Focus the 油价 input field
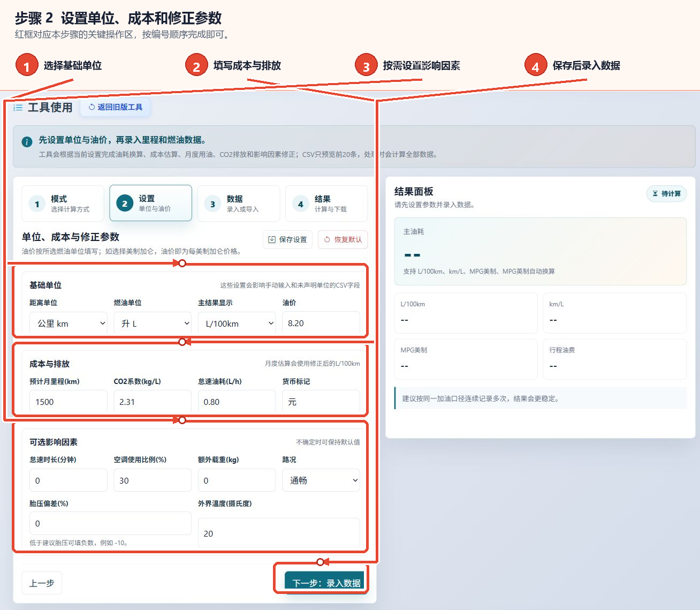The height and width of the screenshot is (610, 700). pyautogui.click(x=321, y=323)
